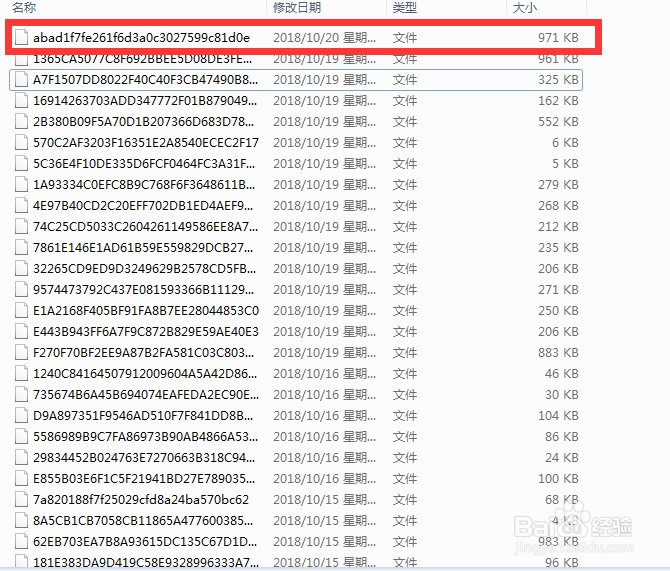This screenshot has height=571, width=670.
Task: Select the file 1A93334C0EFC8B9C768F6F3648611B...
Action: [x=144, y=185]
